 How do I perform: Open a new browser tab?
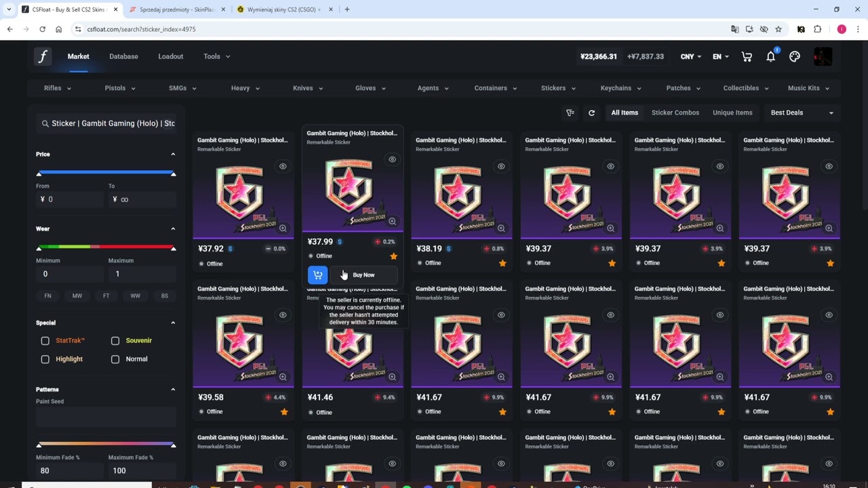[x=347, y=9]
